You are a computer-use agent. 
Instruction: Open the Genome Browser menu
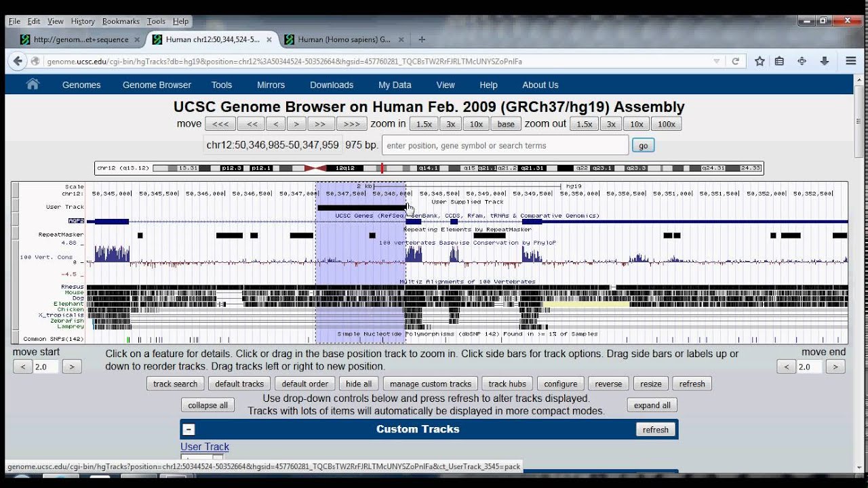point(157,85)
